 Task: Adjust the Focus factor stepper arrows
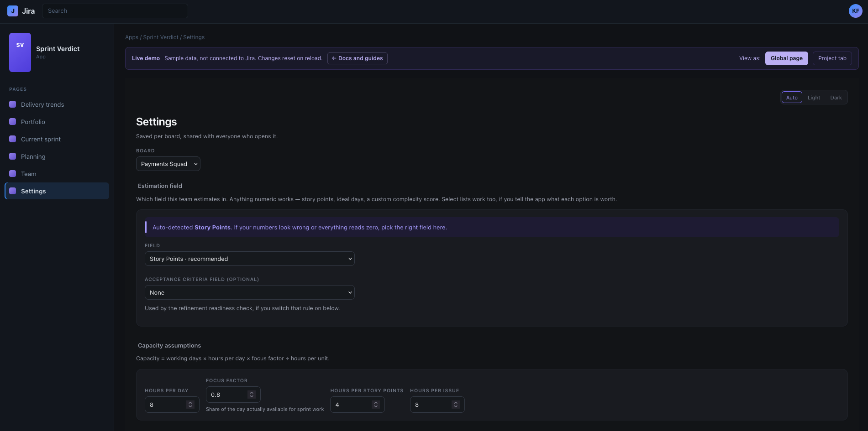pos(252,395)
